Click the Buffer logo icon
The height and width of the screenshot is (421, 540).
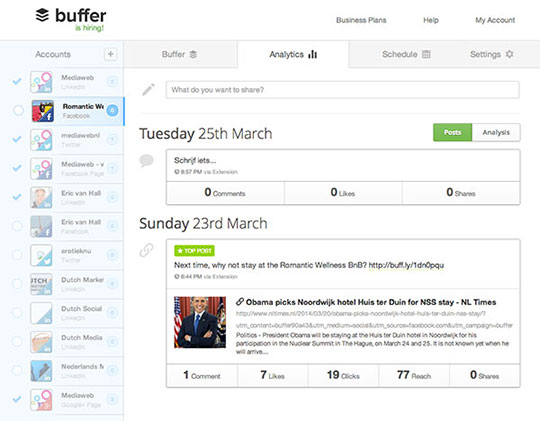(x=42, y=15)
